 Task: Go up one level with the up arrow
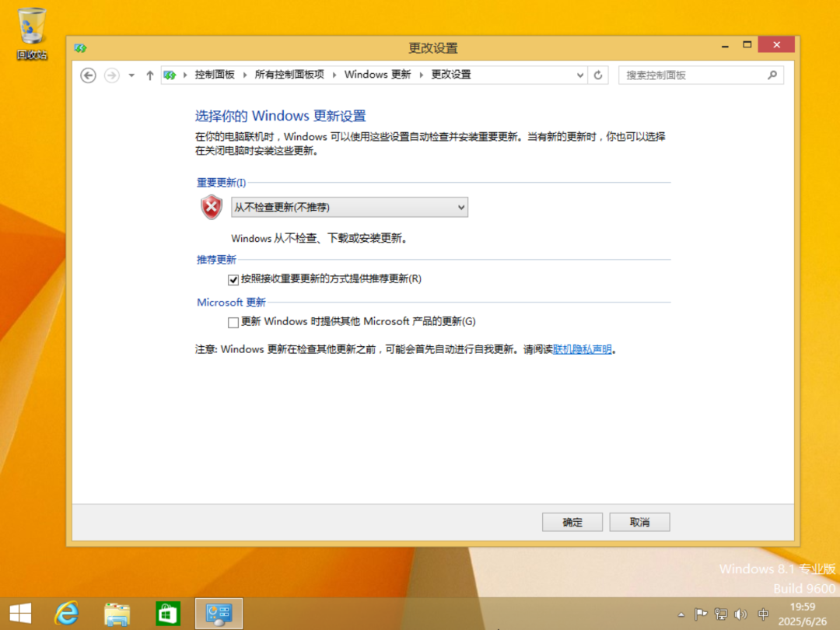tap(150, 75)
